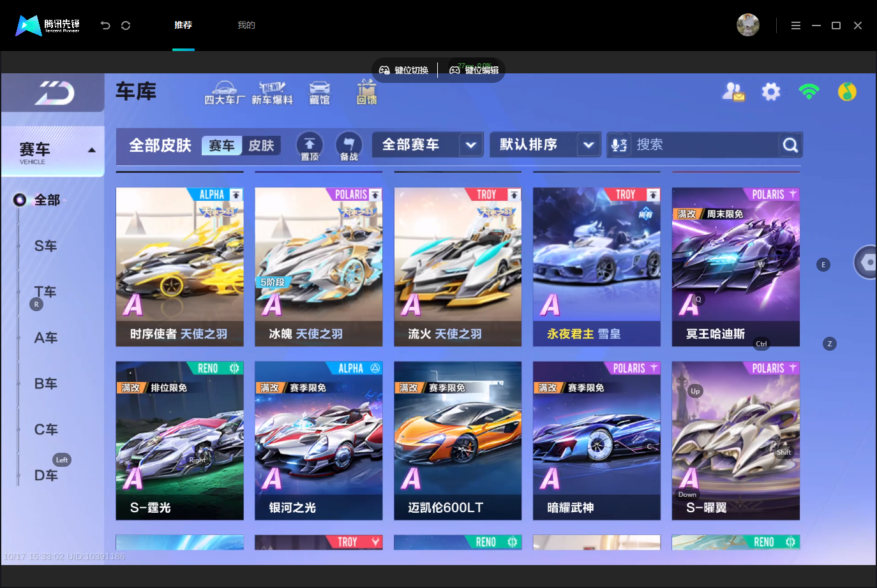Open 新车爆料 new car news icon

click(x=272, y=93)
